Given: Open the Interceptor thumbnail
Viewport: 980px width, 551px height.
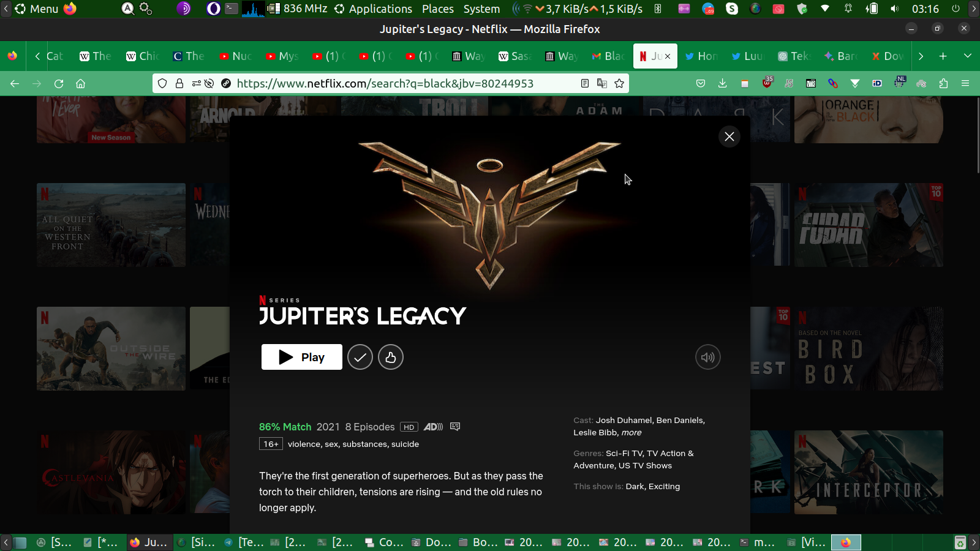Looking at the screenshot, I should [x=869, y=472].
